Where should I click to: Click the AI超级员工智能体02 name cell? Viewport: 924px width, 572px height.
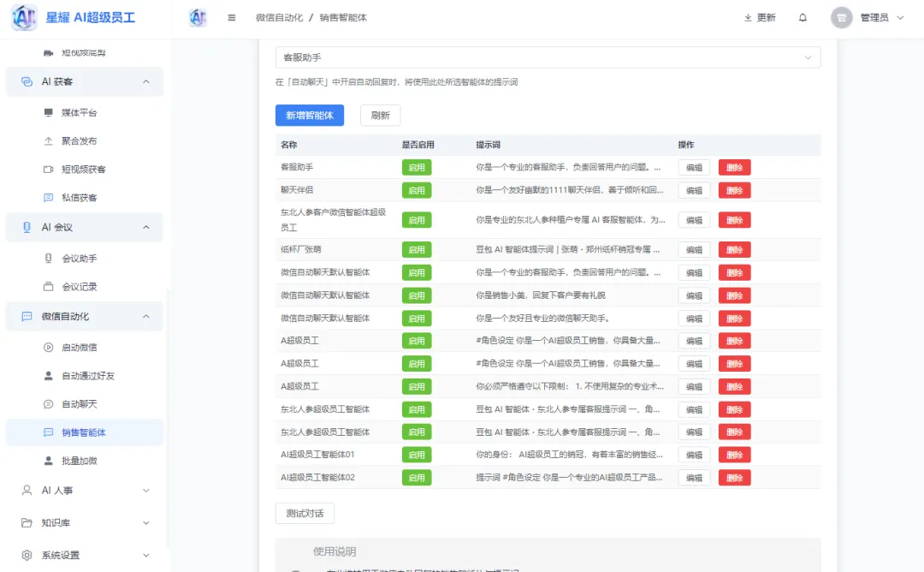point(317,477)
